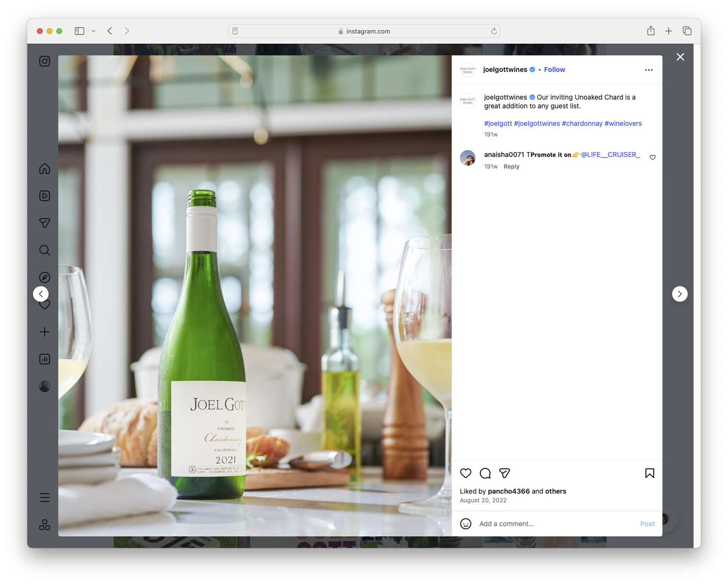Open Safari share button
The width and height of the screenshot is (728, 584).
click(651, 31)
